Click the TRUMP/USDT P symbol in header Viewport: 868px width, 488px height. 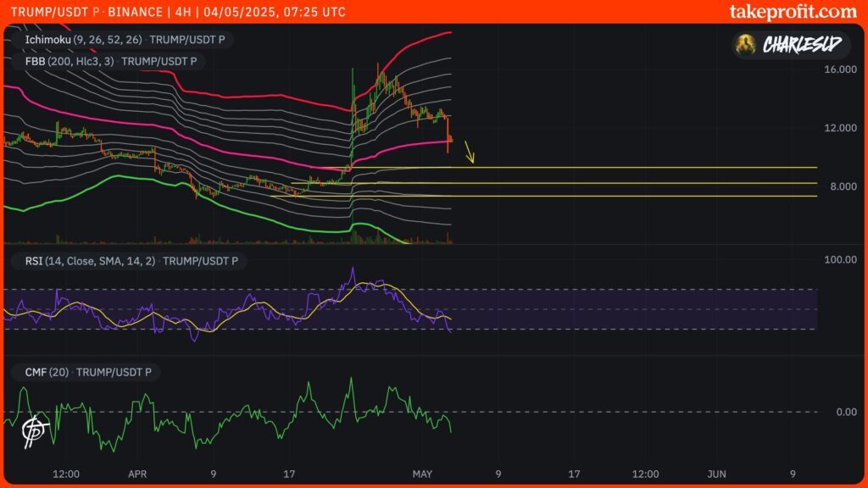50,13
